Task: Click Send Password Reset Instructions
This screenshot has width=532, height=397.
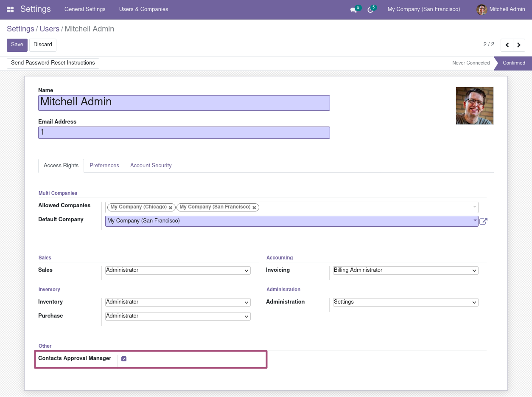Action: (53, 63)
